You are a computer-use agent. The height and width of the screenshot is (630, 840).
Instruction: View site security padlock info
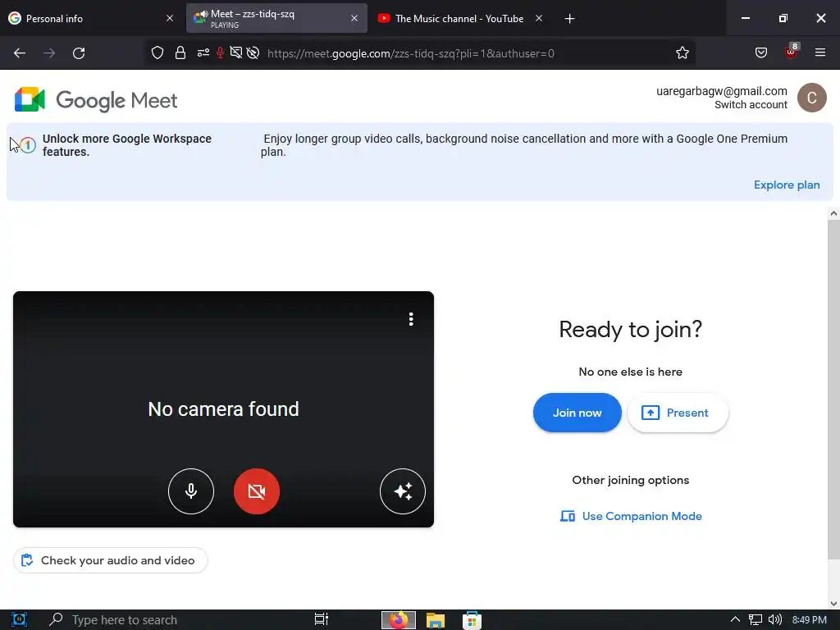click(180, 52)
